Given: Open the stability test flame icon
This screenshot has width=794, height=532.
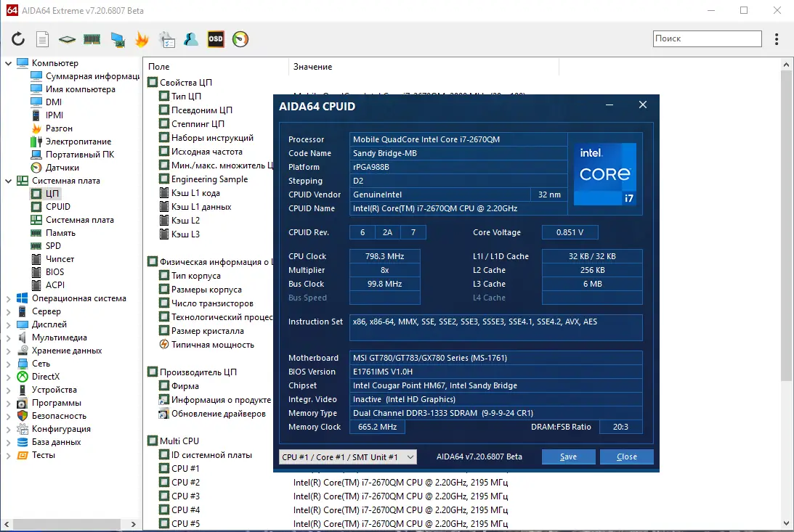Looking at the screenshot, I should click(x=142, y=39).
